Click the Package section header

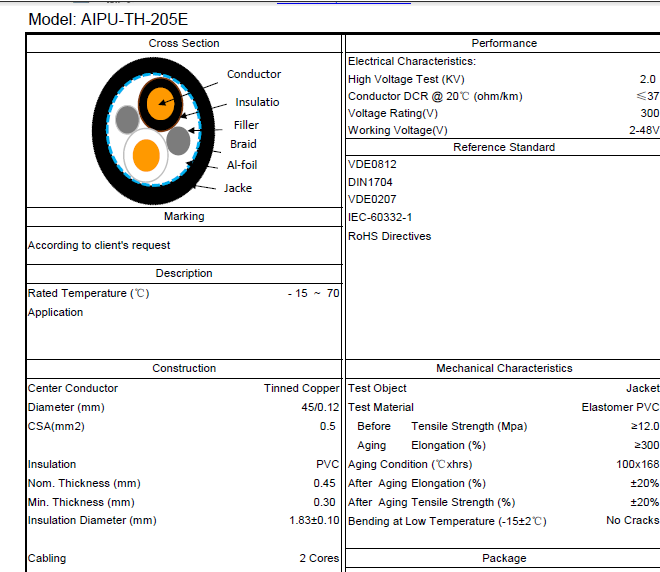click(504, 558)
